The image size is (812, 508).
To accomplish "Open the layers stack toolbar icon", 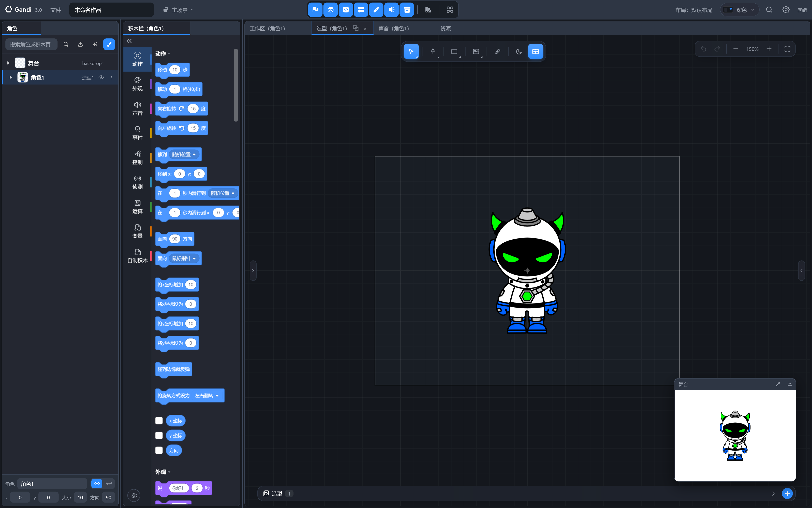I will click(x=331, y=10).
